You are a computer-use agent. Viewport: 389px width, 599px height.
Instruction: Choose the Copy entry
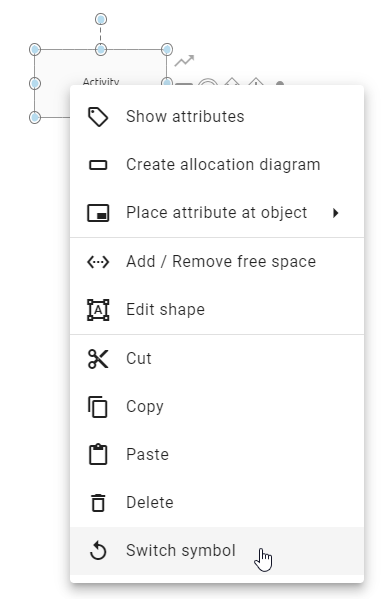pyautogui.click(x=217, y=407)
